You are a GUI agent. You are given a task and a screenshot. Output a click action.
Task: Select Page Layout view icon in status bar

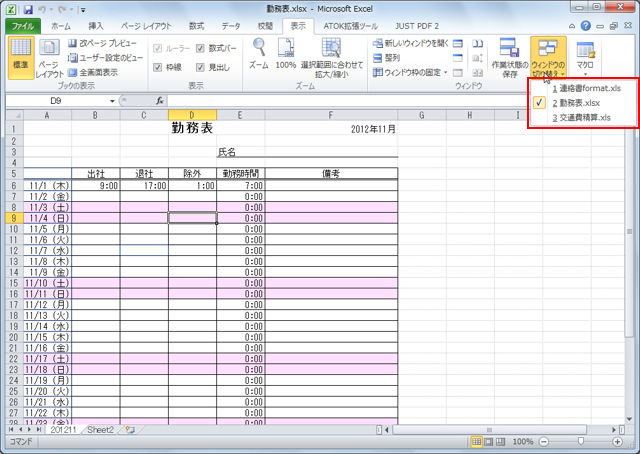coord(488,441)
